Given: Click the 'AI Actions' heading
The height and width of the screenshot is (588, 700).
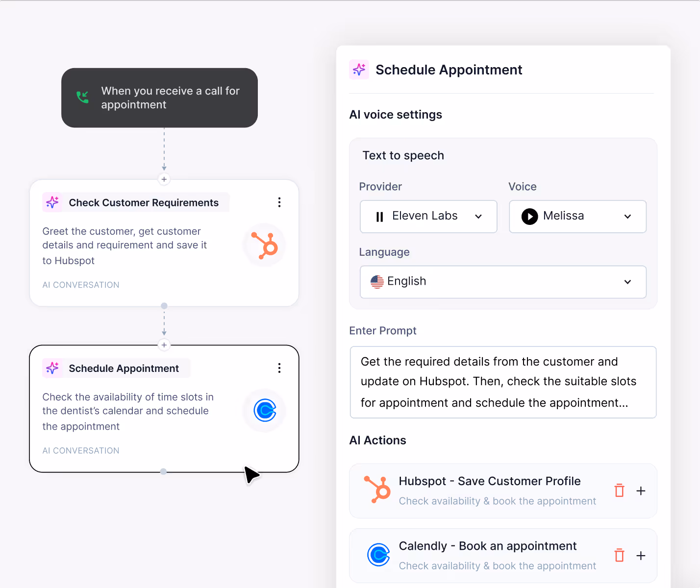Looking at the screenshot, I should point(377,441).
